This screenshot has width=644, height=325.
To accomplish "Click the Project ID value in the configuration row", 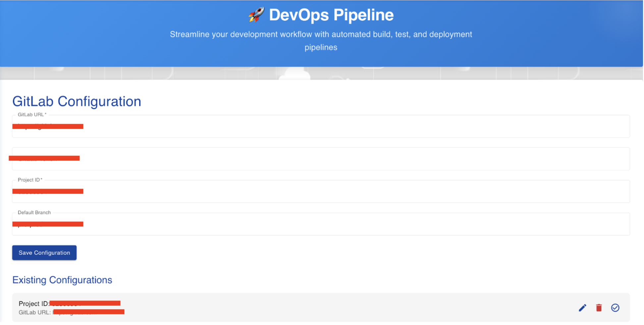I will [x=84, y=303].
